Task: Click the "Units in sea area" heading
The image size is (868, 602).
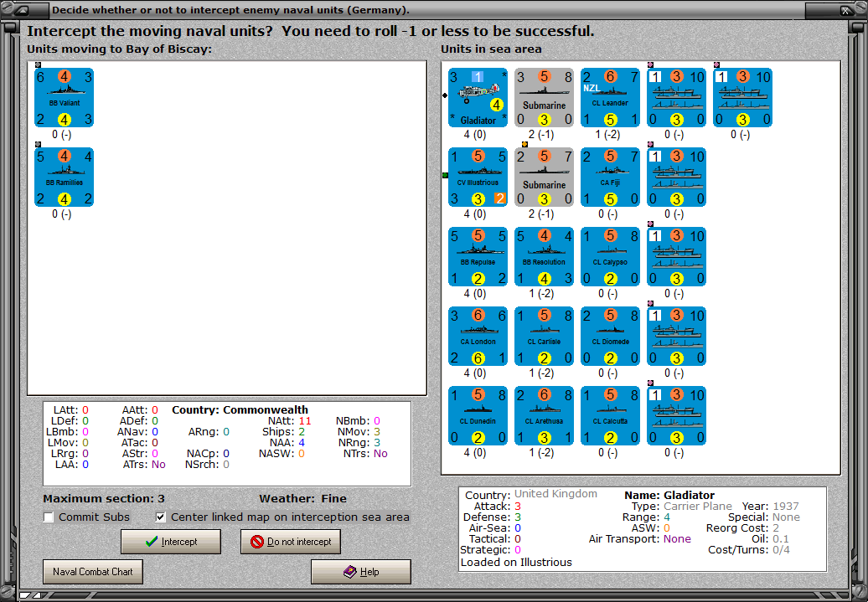Action: [x=491, y=49]
